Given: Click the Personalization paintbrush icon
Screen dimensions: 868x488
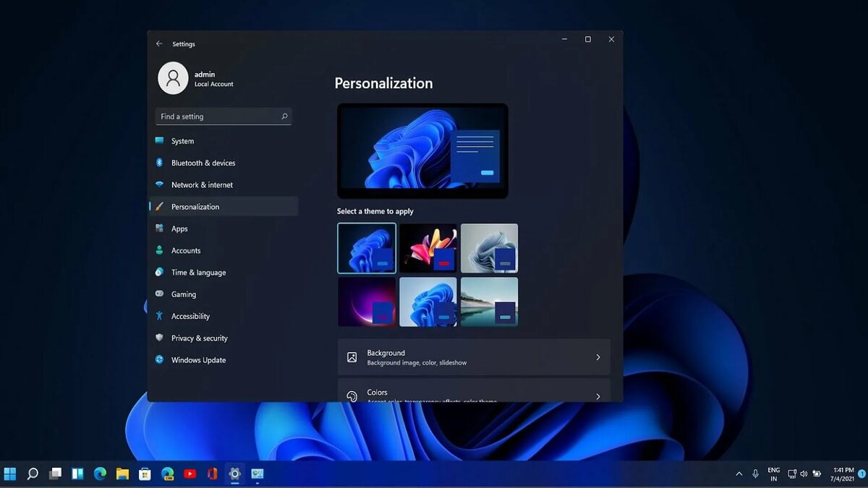Looking at the screenshot, I should (160, 206).
